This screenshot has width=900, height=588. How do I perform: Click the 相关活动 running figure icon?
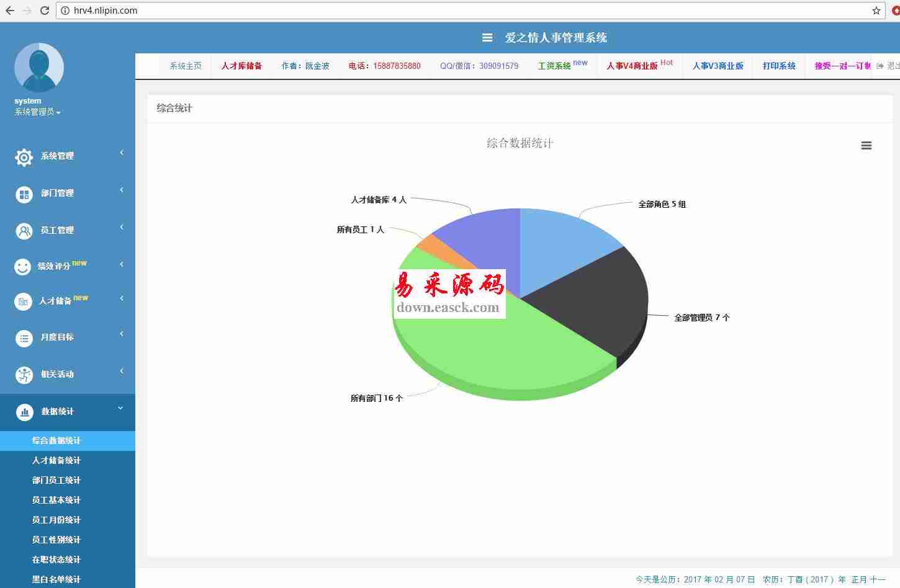point(24,375)
